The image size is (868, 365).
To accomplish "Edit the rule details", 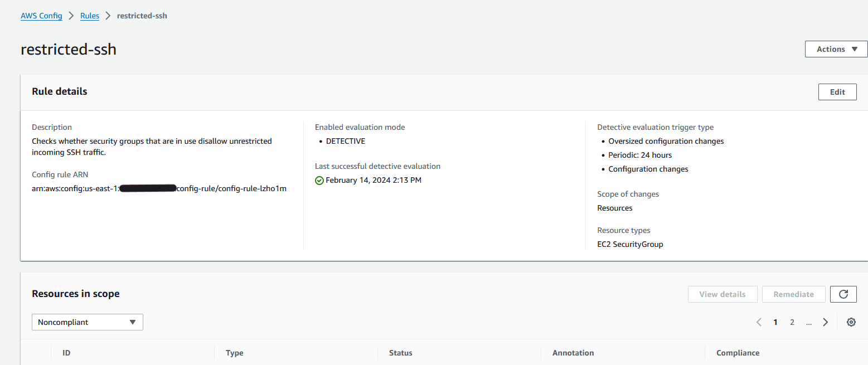I will [837, 92].
